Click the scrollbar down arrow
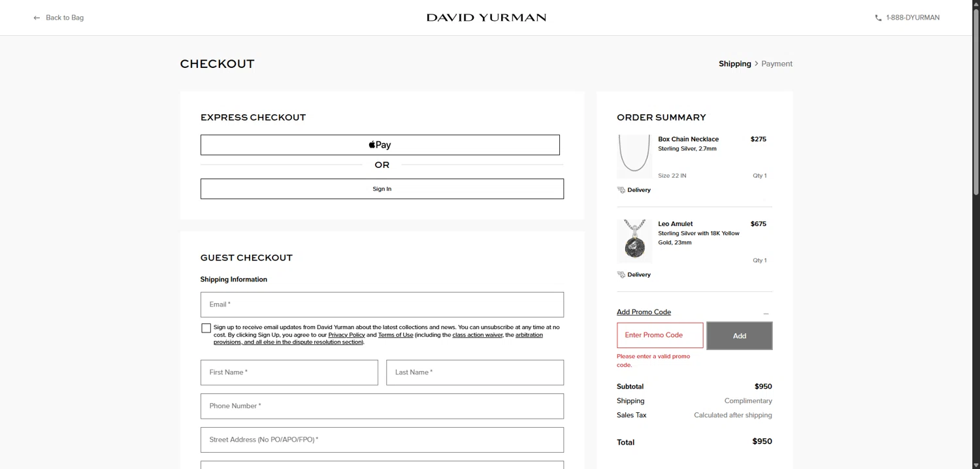This screenshot has height=469, width=980. [x=975, y=464]
